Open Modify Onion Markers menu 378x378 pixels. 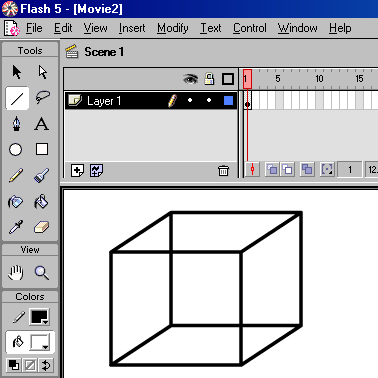pyautogui.click(x=327, y=170)
